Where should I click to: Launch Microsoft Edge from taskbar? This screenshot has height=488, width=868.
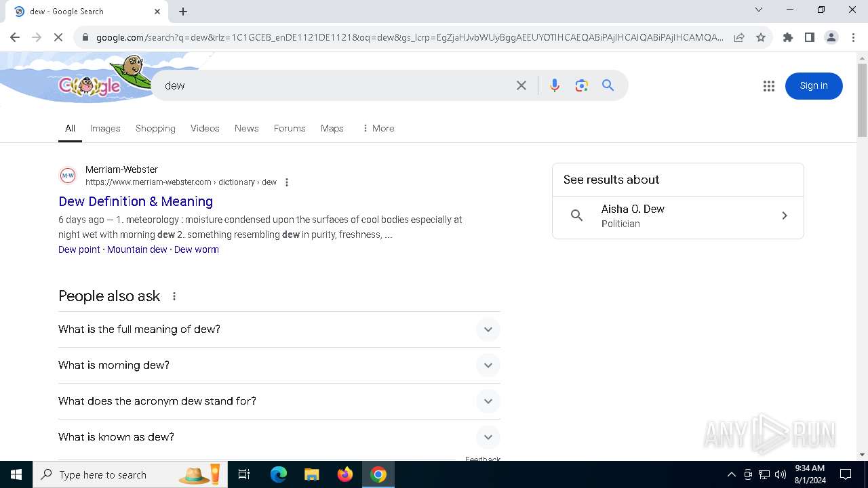pos(279,474)
